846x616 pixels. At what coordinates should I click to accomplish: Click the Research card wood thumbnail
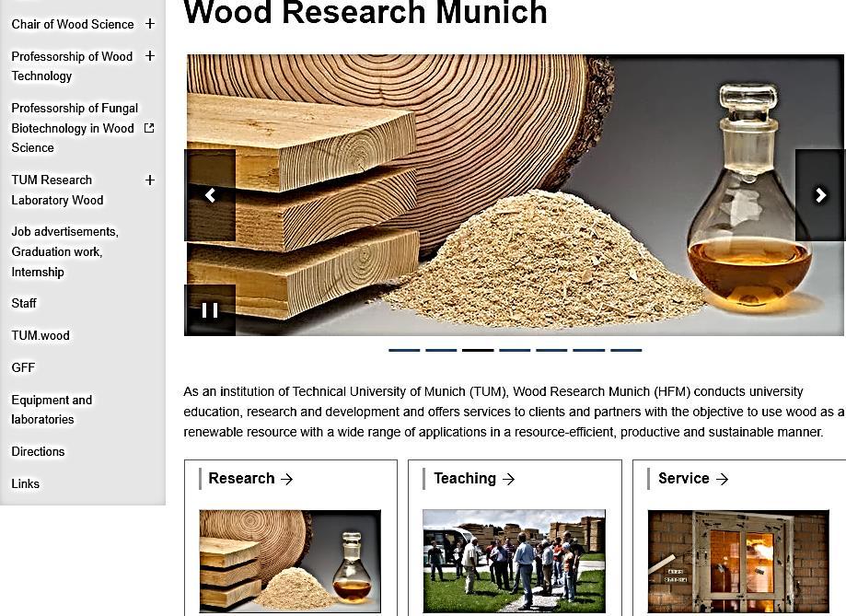(290, 561)
